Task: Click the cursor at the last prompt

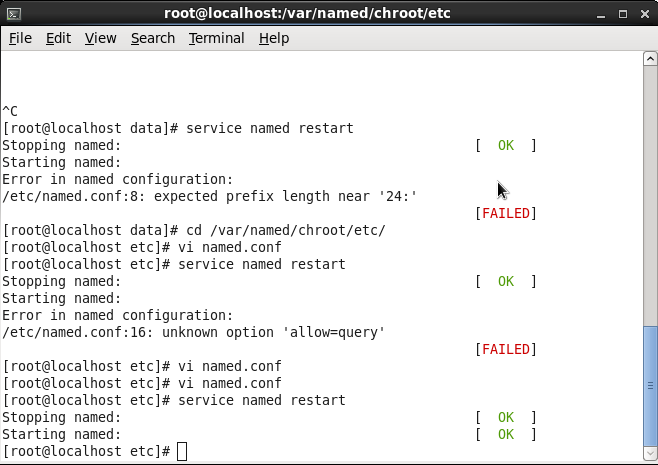Action: [x=181, y=452]
